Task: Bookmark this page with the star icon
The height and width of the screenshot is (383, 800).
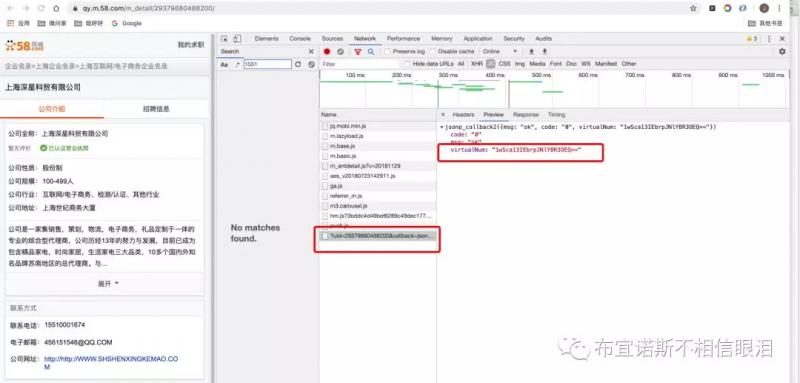Action: (693, 8)
